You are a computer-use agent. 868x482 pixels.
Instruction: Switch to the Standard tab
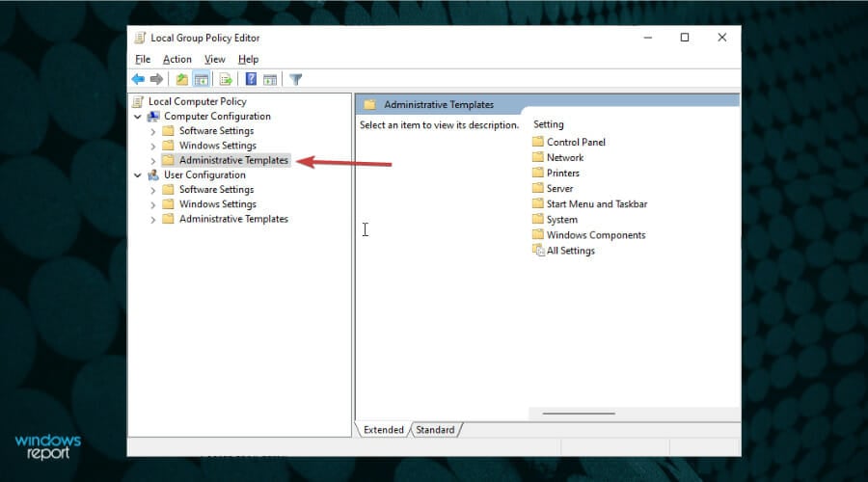(435, 429)
